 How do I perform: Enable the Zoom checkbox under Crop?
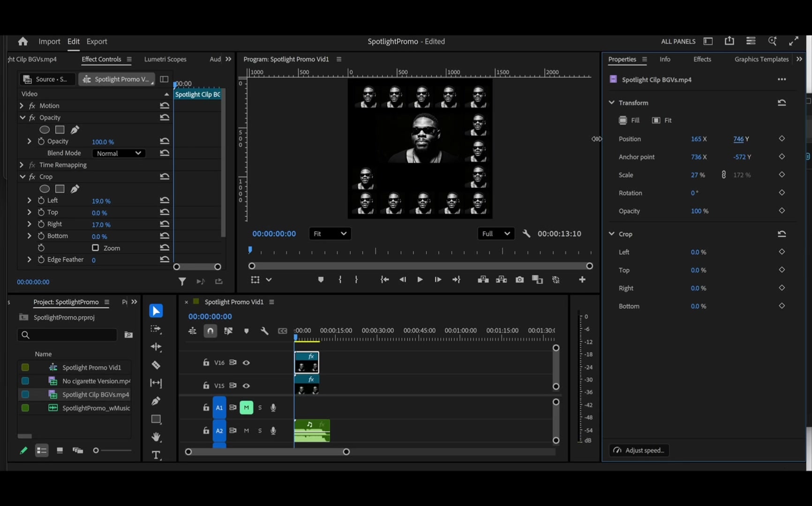pyautogui.click(x=95, y=247)
